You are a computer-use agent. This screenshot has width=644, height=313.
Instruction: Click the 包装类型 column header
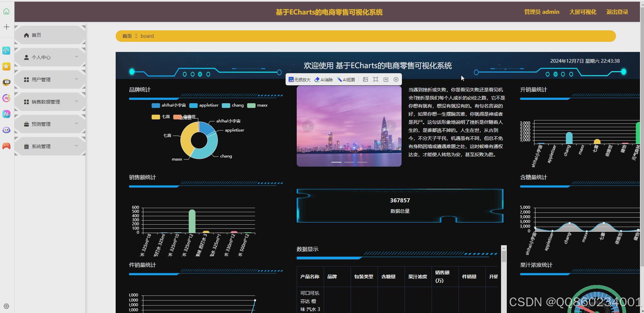363,277
